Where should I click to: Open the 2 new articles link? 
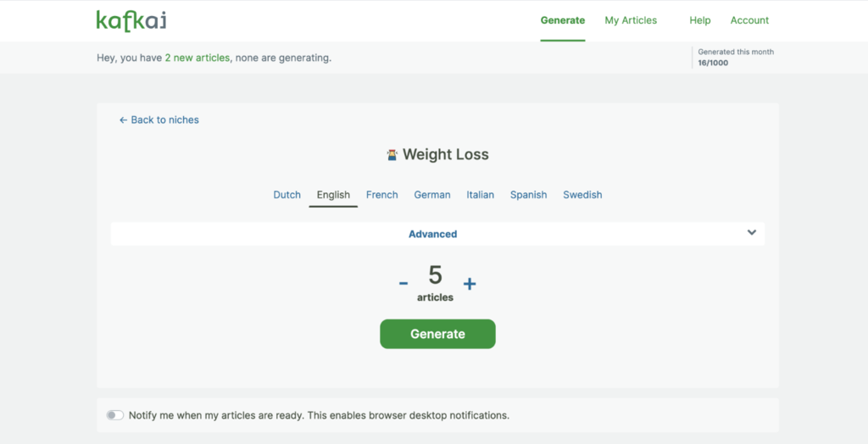(197, 58)
